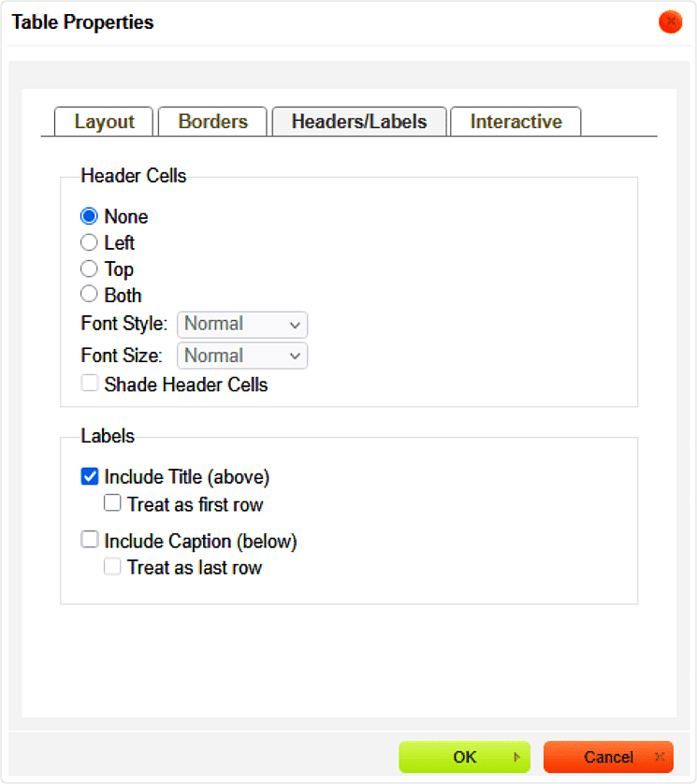This screenshot has width=697, height=784.
Task: Pick the Both header cells option
Action: [x=90, y=295]
